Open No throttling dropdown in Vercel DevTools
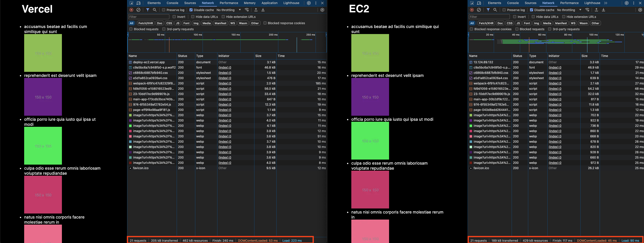The image size is (644, 243). [x=229, y=10]
